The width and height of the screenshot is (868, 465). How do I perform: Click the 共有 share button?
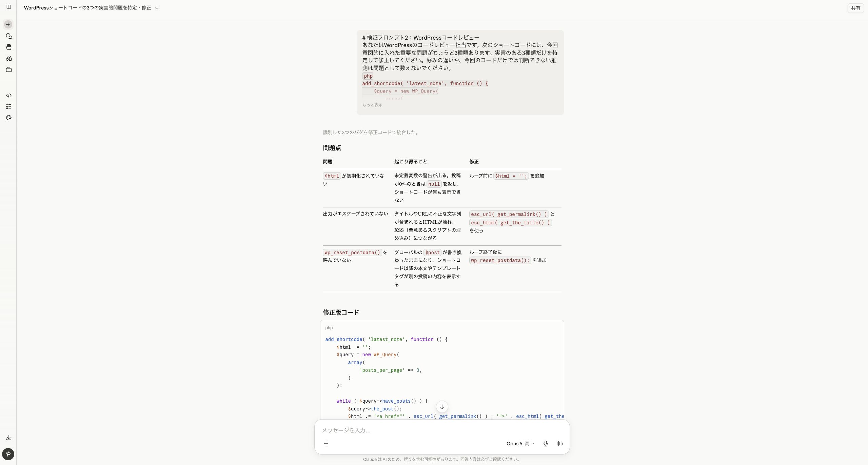point(855,8)
